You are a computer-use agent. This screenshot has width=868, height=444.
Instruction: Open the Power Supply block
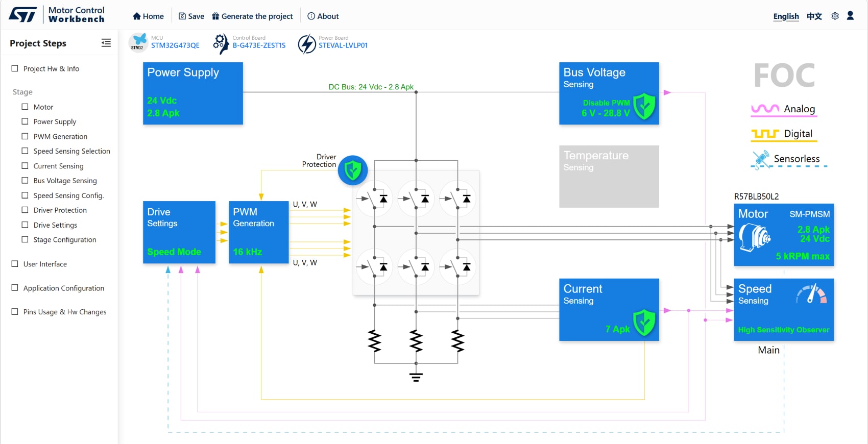tap(193, 93)
